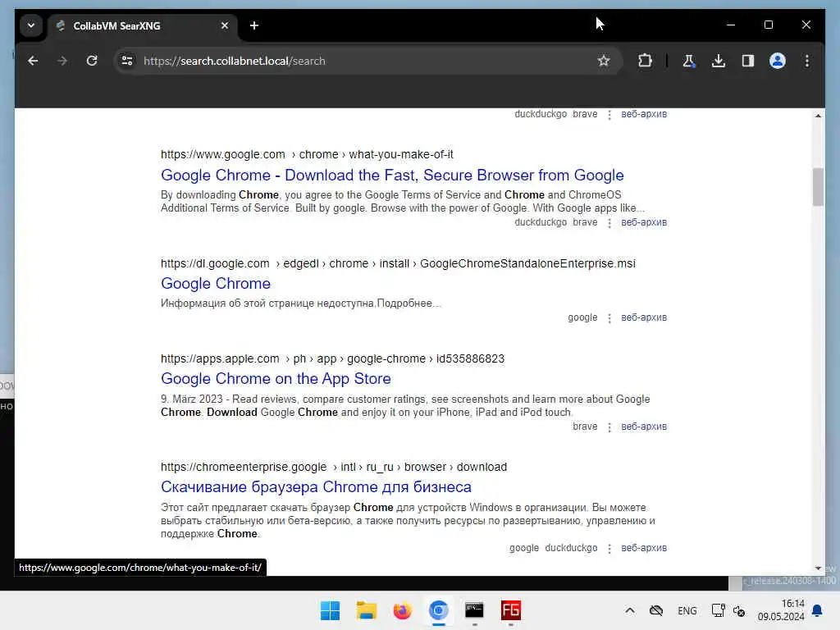Toggle the browser side panel icon

748,61
